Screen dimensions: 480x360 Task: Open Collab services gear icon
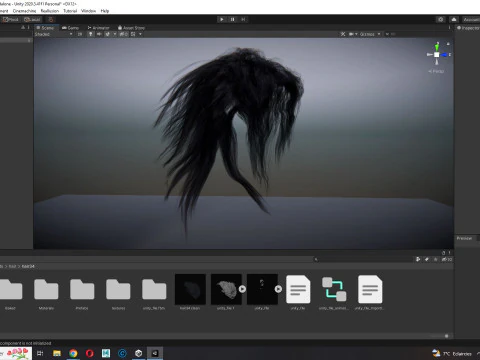coord(441,20)
